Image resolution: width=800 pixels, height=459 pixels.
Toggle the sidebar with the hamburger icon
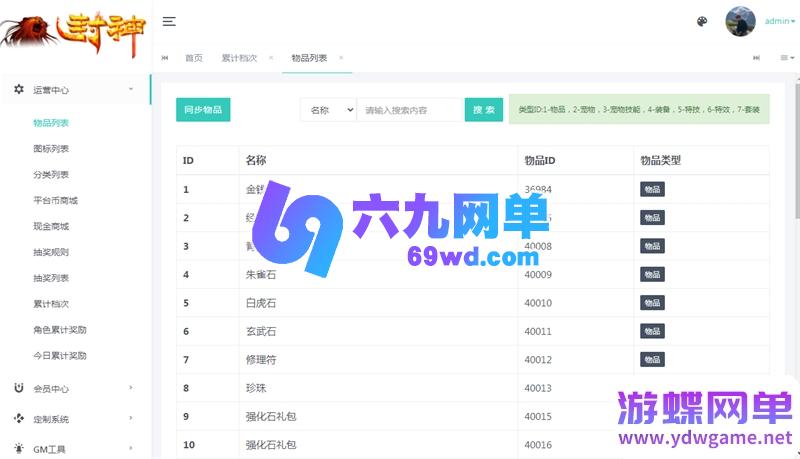(169, 21)
